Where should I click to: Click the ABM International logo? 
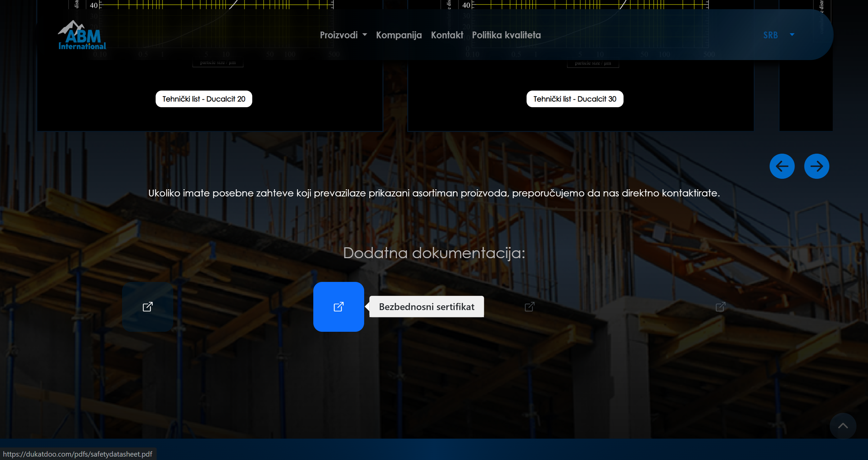pos(82,36)
